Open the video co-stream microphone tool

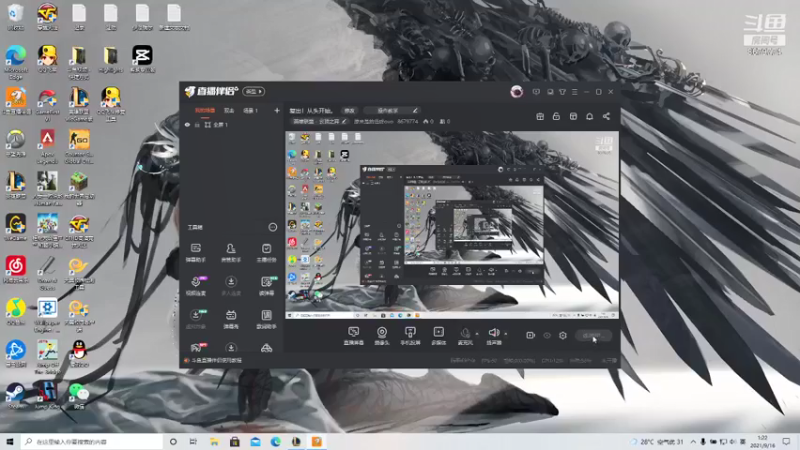(196, 286)
